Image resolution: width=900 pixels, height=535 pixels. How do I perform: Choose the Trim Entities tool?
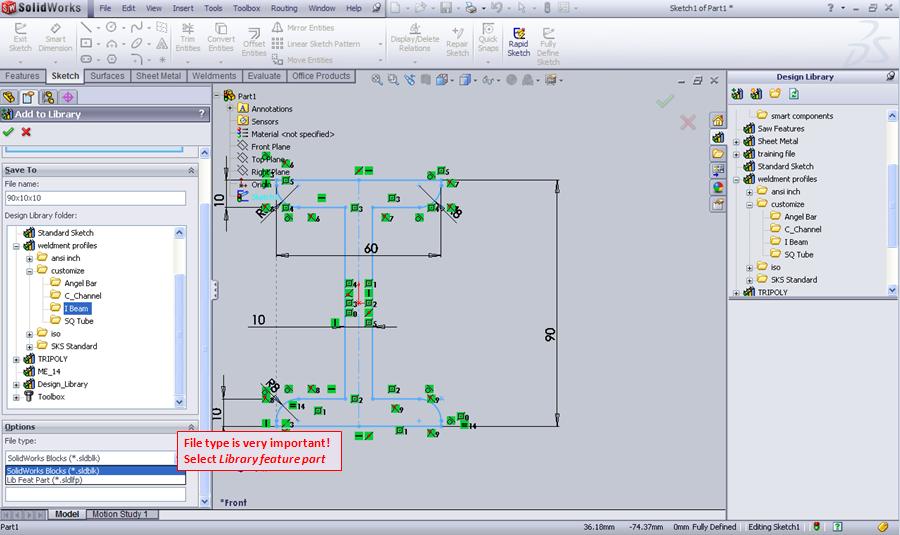188,37
